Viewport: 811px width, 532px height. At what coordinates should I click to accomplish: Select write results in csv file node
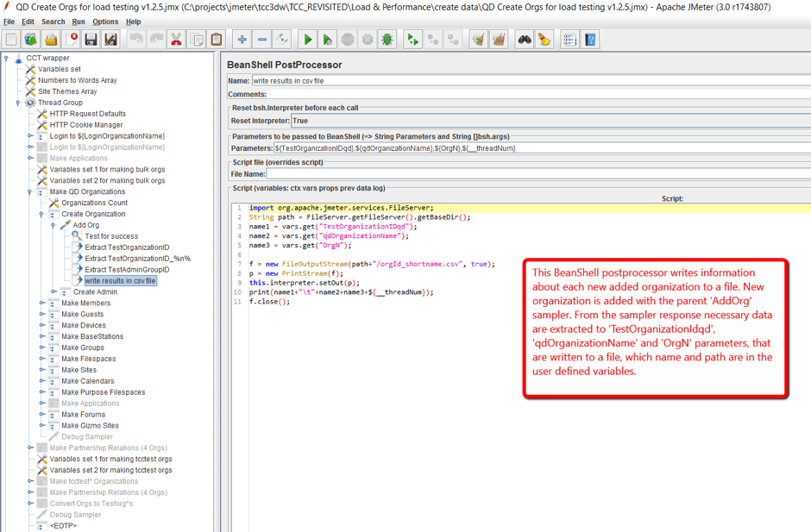[x=120, y=281]
